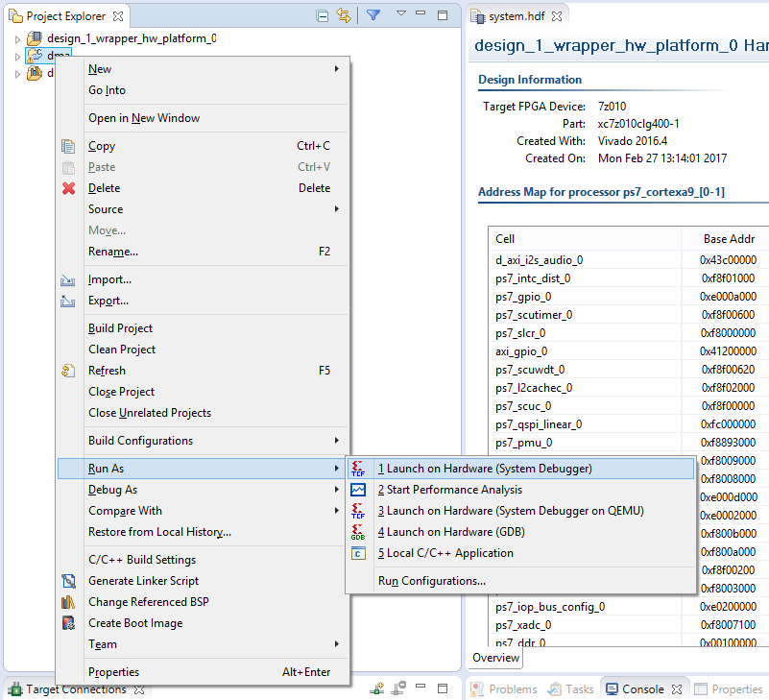Open the Tasks tab

pyautogui.click(x=571, y=689)
